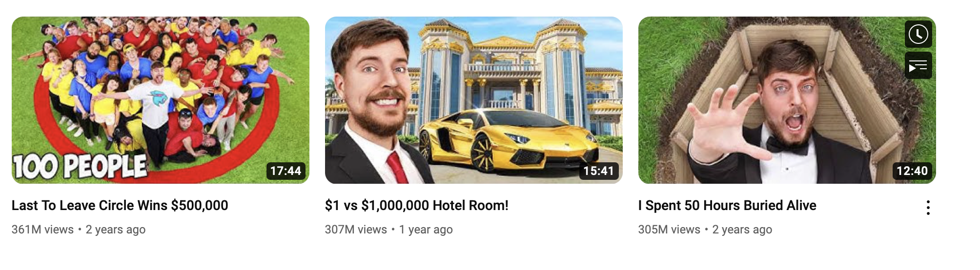Open the gold Lamborghini hotel thumbnail
The image size is (980, 270).
pyautogui.click(x=474, y=100)
